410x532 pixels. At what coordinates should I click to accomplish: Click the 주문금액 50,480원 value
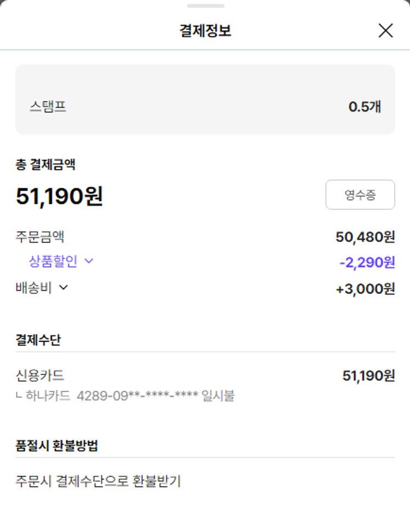click(x=365, y=237)
